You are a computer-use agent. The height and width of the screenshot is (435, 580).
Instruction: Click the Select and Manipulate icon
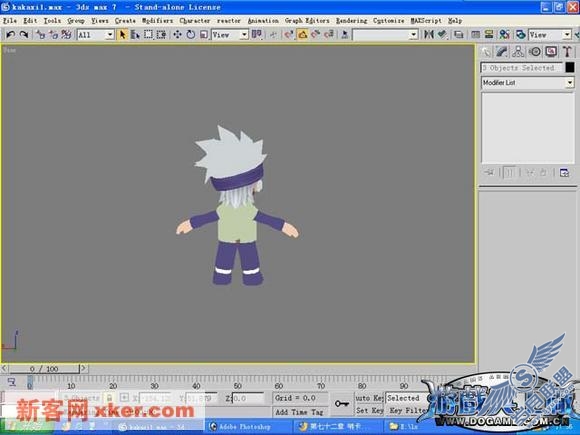coord(273,34)
